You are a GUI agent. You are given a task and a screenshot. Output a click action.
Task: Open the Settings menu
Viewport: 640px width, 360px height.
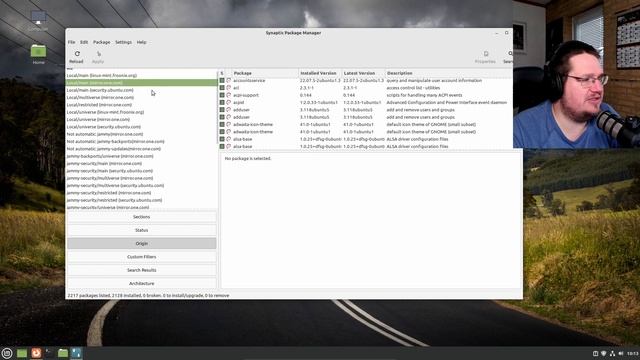click(123, 42)
